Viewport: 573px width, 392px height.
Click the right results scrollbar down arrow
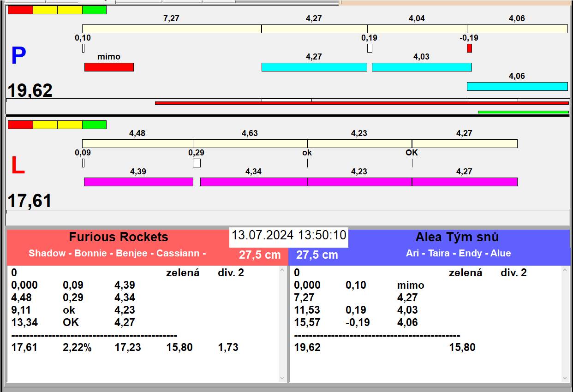565,378
